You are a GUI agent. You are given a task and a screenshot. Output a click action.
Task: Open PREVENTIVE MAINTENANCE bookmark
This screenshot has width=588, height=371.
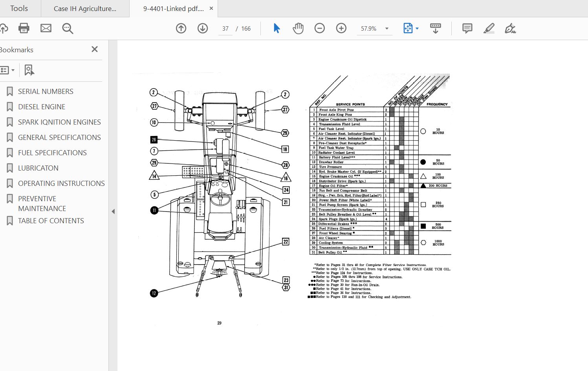tap(42, 204)
